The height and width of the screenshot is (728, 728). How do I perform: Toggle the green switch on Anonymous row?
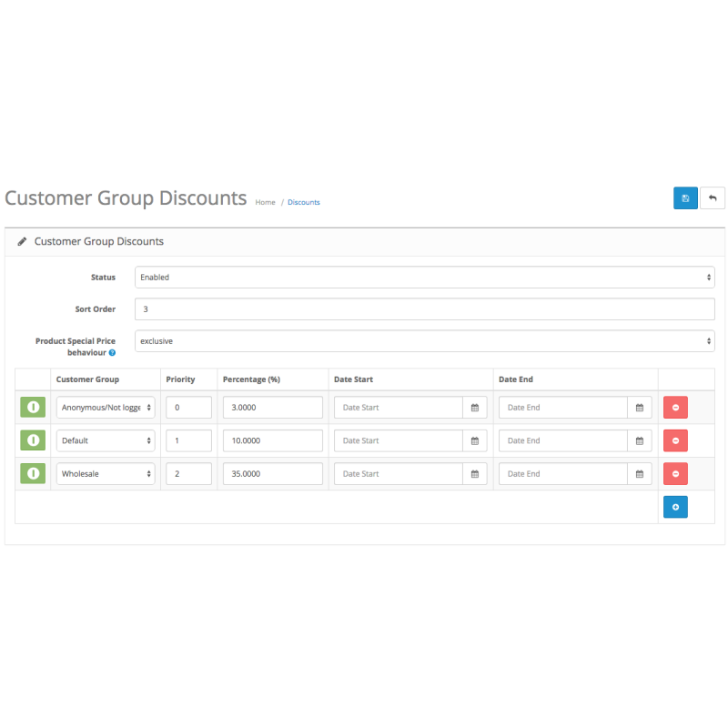[x=33, y=408]
